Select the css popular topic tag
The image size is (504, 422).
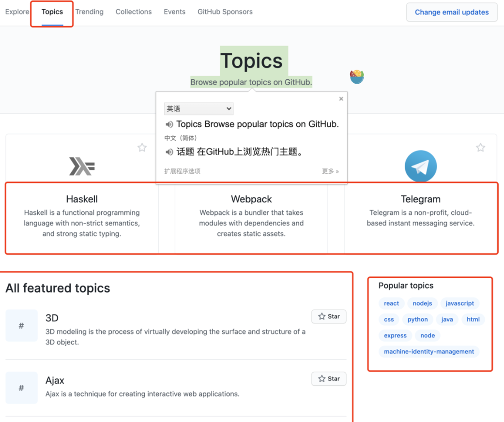pyautogui.click(x=389, y=319)
